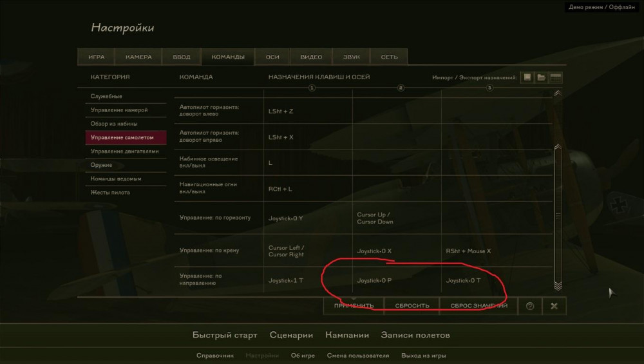Click the Joystick-0 Y assignment

click(308, 218)
